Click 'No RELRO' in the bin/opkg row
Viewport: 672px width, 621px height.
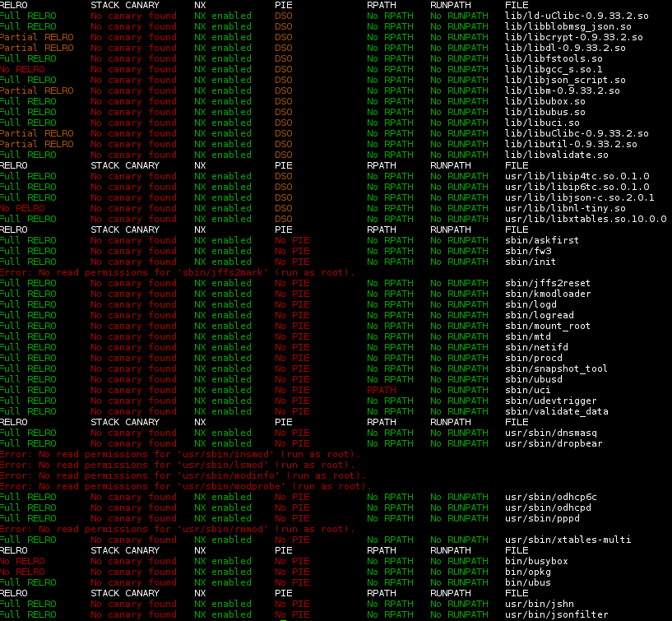point(22,572)
